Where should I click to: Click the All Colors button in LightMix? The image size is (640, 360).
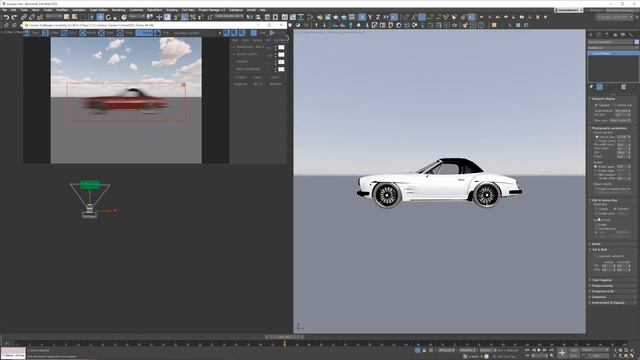(276, 84)
